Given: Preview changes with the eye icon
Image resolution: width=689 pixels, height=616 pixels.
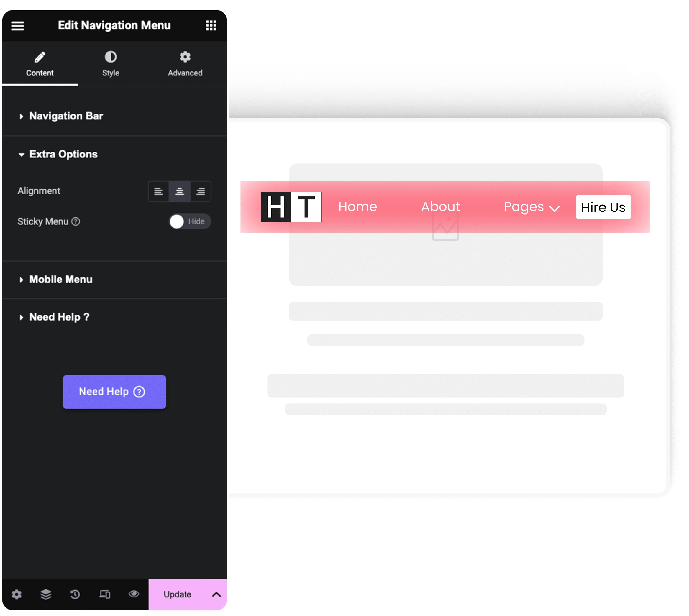Looking at the screenshot, I should (x=134, y=594).
